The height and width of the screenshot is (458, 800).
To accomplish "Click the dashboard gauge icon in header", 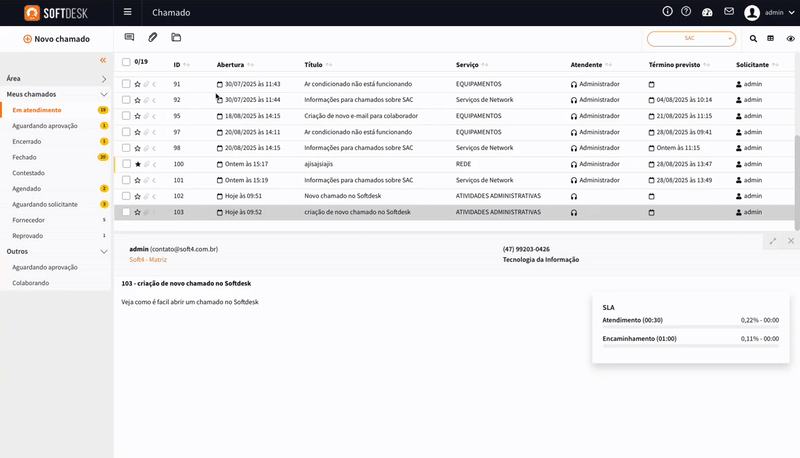I will click(707, 12).
